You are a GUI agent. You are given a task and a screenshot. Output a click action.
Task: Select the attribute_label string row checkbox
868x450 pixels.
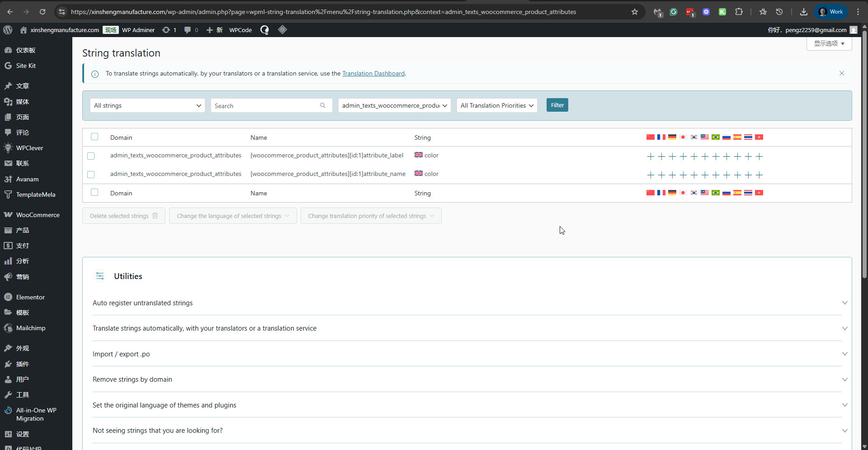[91, 156]
